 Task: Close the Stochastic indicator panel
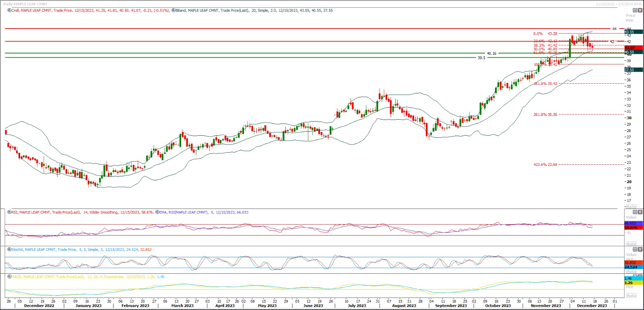640,249
